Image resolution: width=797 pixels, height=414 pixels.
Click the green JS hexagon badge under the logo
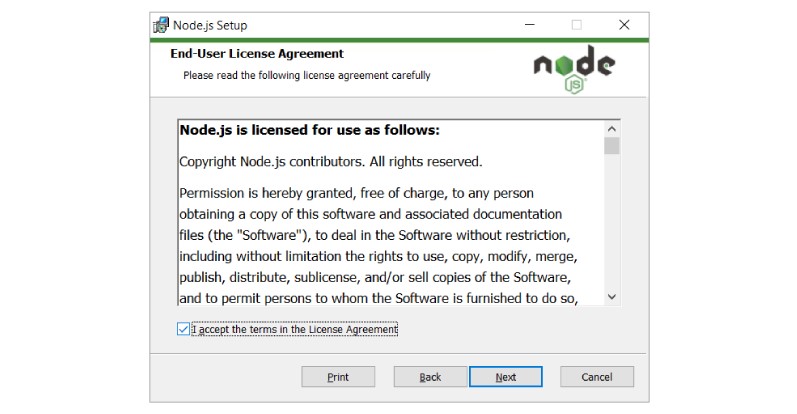574,84
